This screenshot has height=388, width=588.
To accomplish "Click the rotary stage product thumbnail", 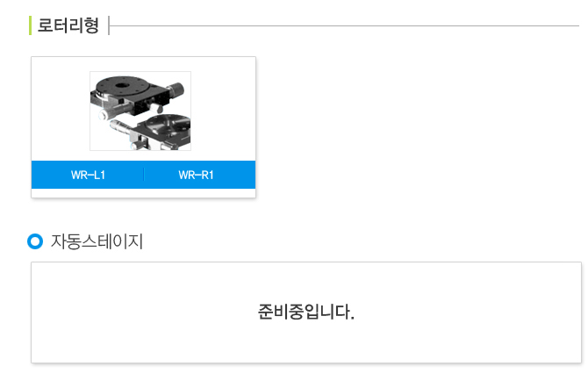I will (140, 111).
